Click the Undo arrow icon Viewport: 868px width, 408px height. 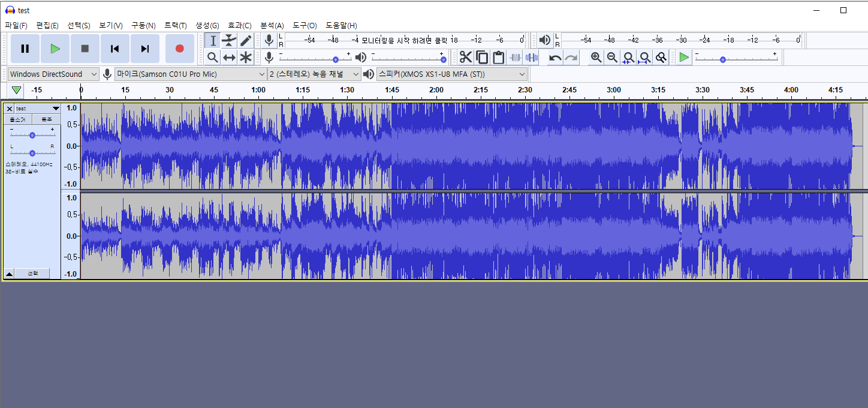click(555, 57)
